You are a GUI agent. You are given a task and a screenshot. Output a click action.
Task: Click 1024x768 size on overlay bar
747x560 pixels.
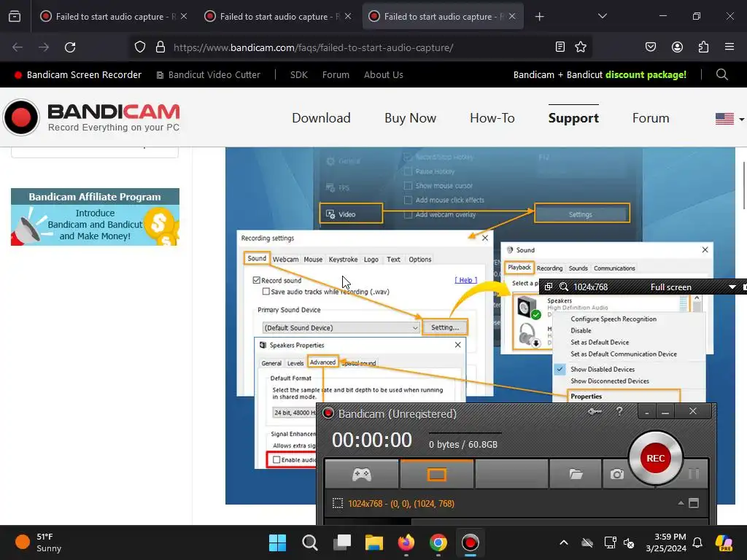click(590, 287)
